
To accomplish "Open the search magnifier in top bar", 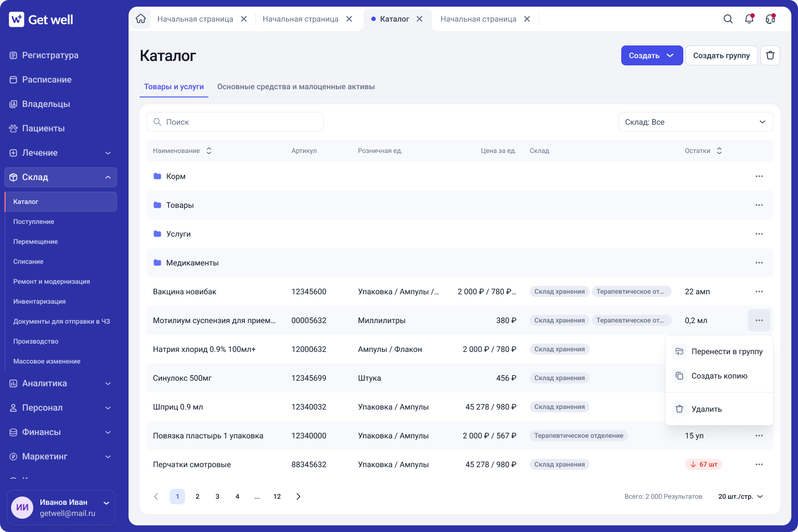I will click(x=728, y=19).
